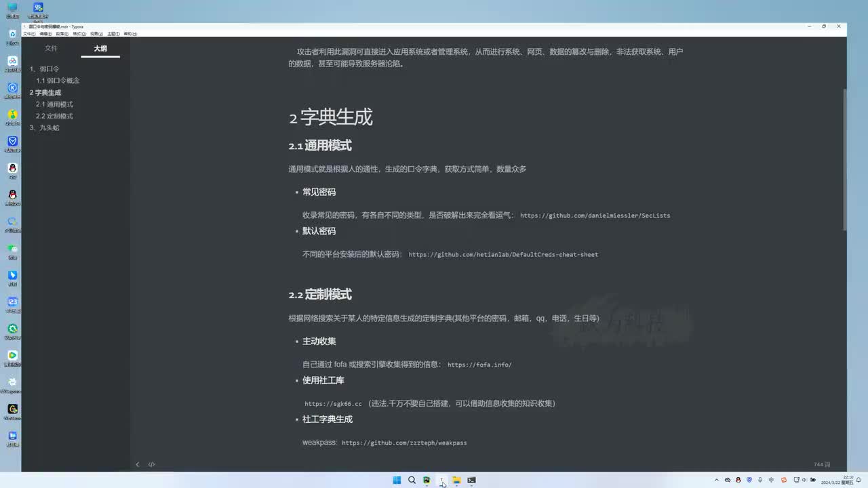This screenshot has width=868, height=488.
Task: Click the 2.1 通用模式 heading in document
Action: click(320, 146)
